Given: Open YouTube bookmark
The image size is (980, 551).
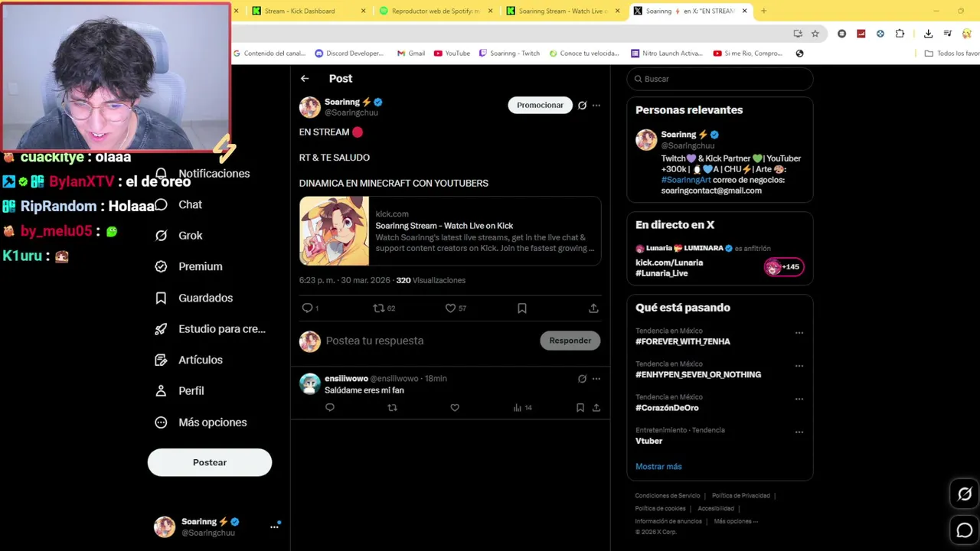Looking at the screenshot, I should [452, 54].
